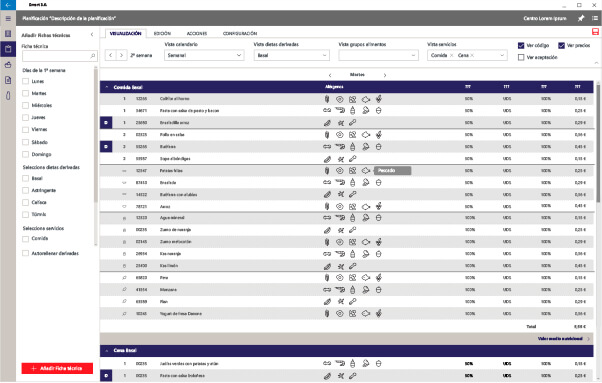Expand the Vista servicios dropdown arrow
Image resolution: width=602 pixels, height=383 pixels.
tap(502, 56)
